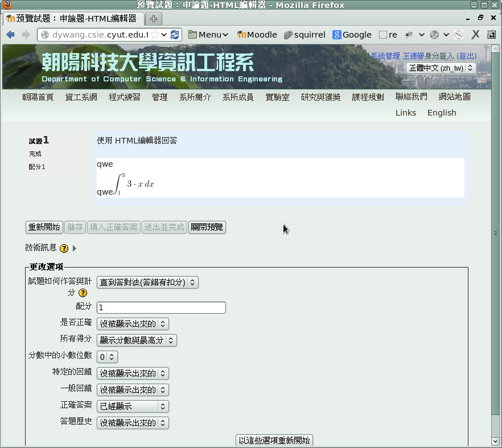Screen dimensions: 502x448
Task: Click help icon next to 試題如何作答與計分
Action: click(83, 293)
